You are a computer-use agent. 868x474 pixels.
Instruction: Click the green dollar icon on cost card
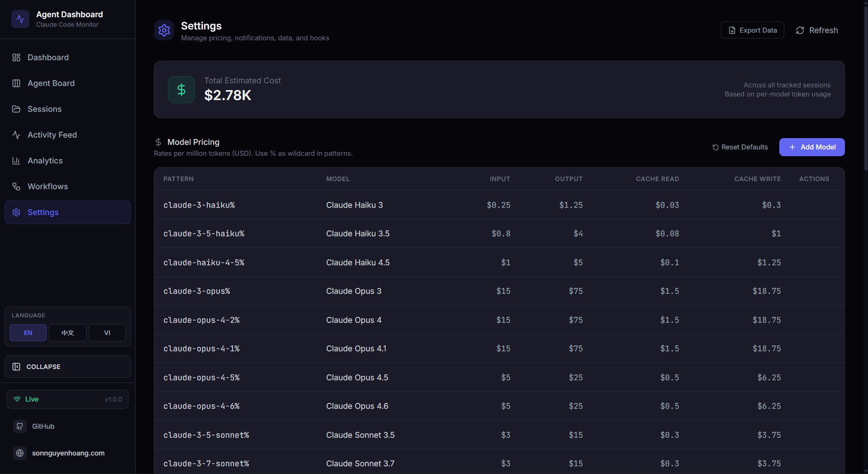tap(181, 89)
